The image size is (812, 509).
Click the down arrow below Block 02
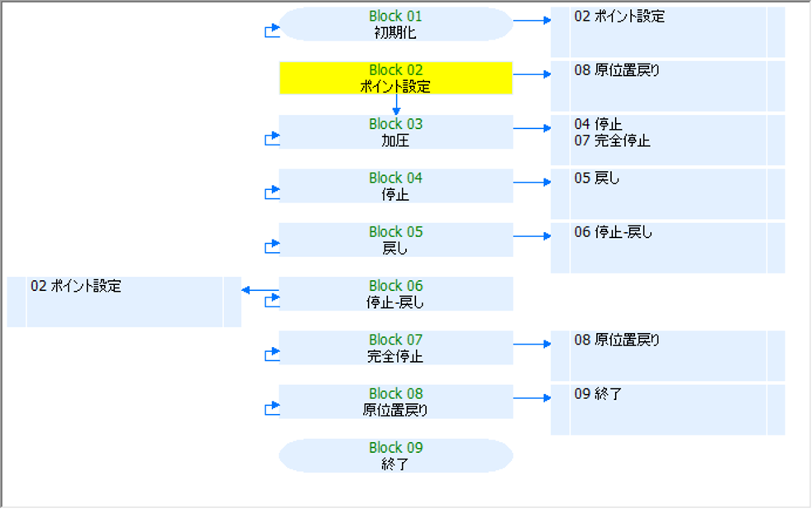coord(396,105)
